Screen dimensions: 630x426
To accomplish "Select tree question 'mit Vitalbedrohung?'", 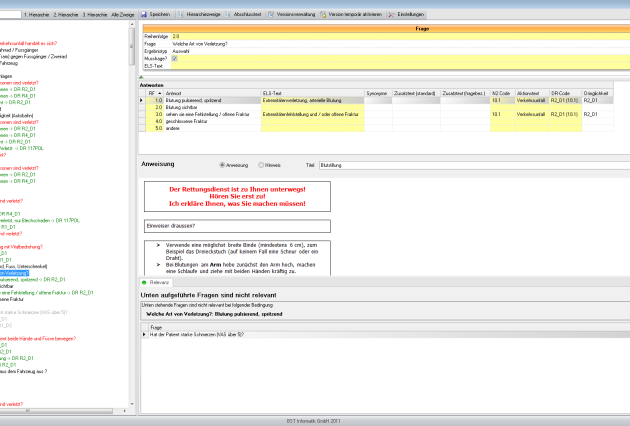I will (21, 247).
